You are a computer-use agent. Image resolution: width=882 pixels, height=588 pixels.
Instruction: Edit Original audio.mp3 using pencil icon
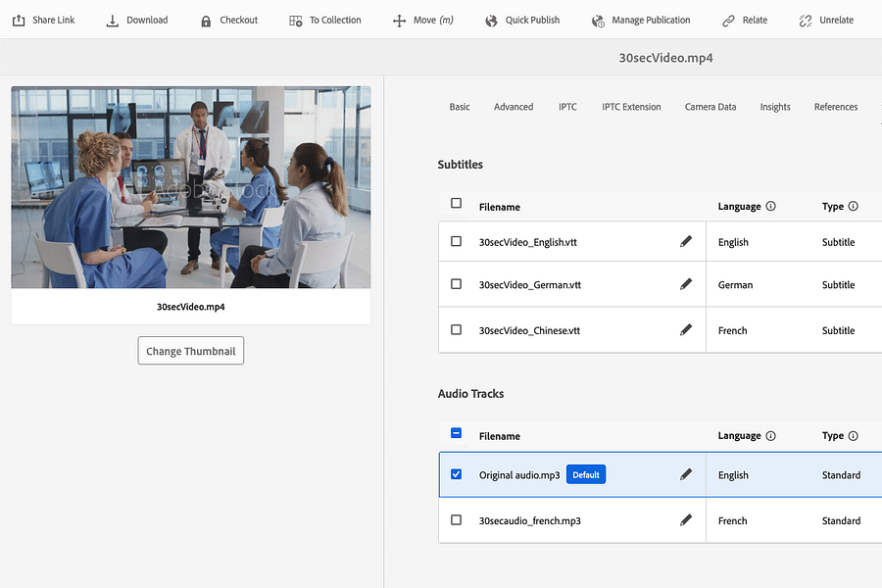point(686,474)
